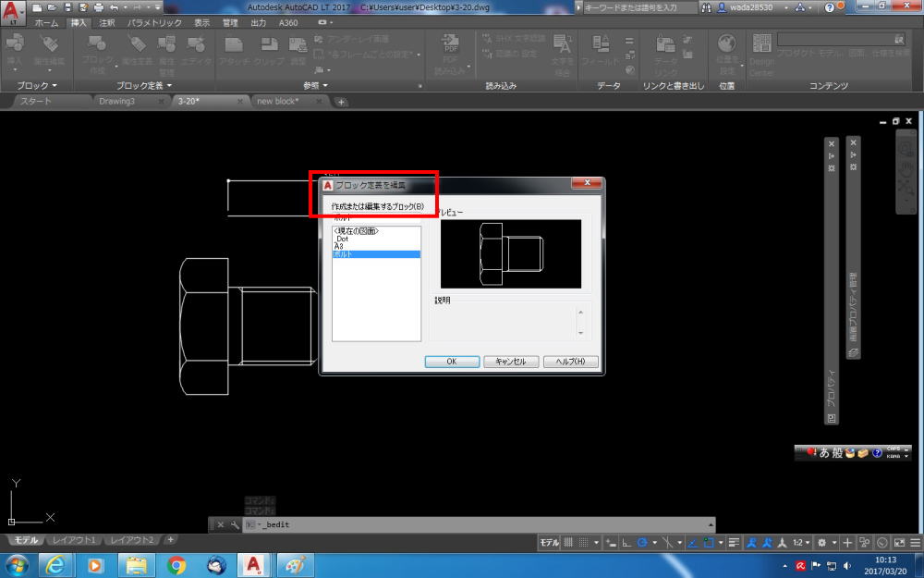Open Google Chrome from the taskbar
This screenshot has height=578, width=924.
click(x=176, y=565)
